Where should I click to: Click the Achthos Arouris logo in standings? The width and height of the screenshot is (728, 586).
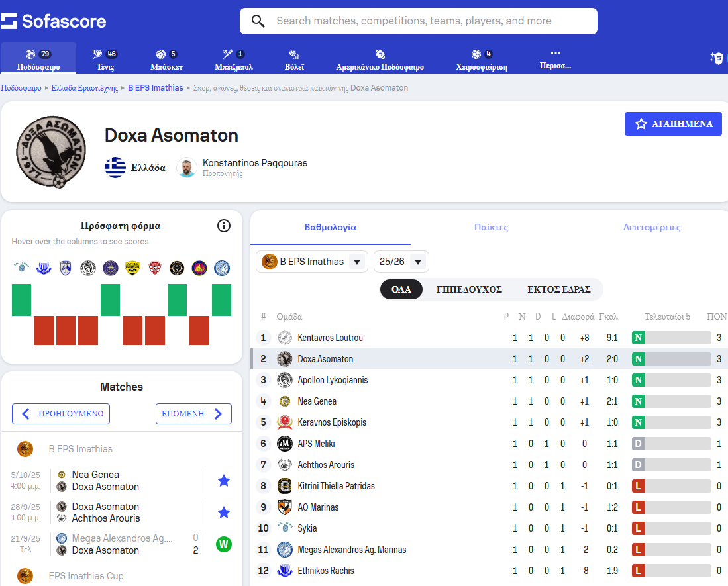tap(285, 465)
